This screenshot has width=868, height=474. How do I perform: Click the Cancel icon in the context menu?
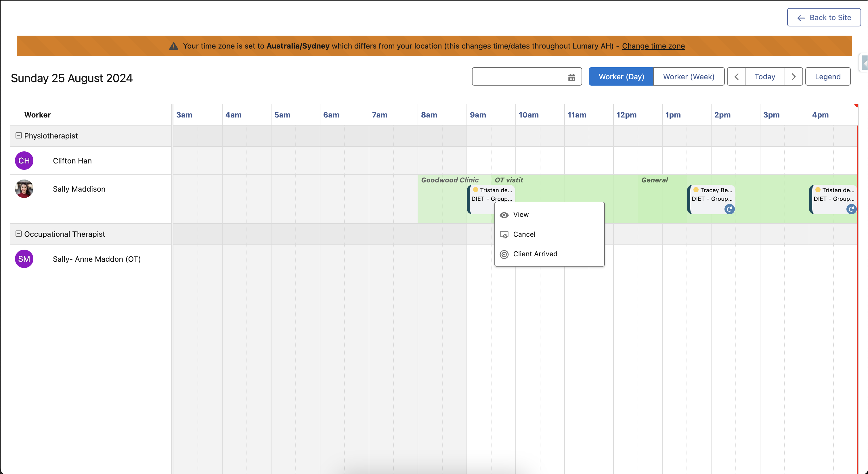pyautogui.click(x=504, y=235)
